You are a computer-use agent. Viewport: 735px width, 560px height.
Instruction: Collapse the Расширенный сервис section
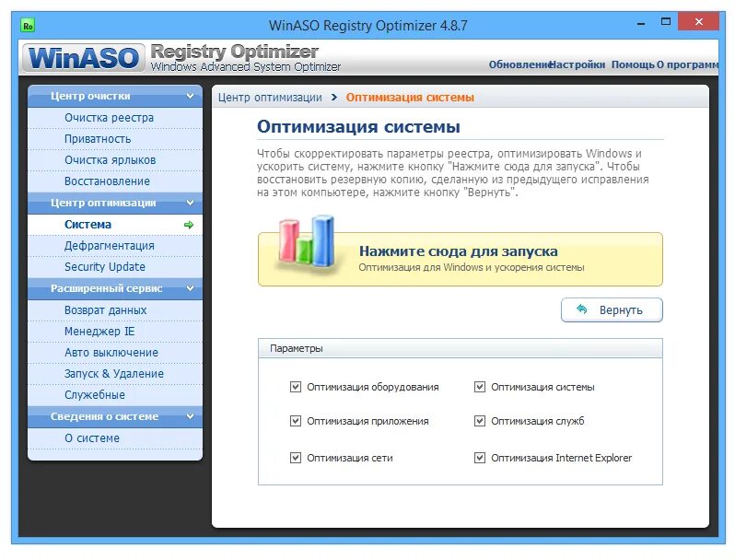[190, 288]
